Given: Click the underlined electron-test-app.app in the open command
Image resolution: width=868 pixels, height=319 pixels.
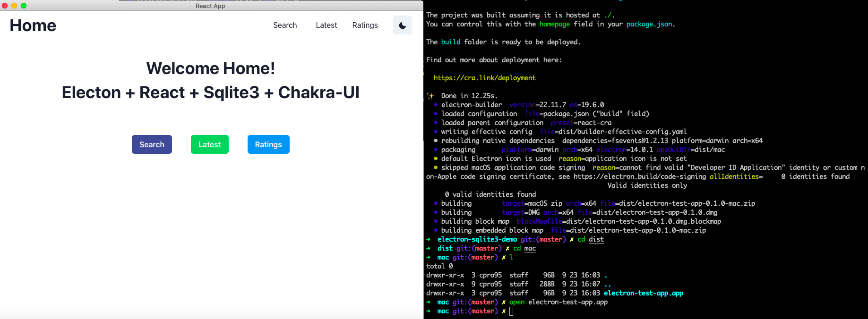Looking at the screenshot, I should pos(568,302).
